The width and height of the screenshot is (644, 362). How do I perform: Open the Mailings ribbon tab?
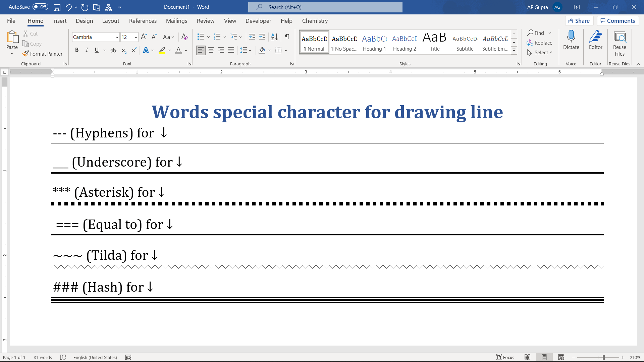click(176, 21)
